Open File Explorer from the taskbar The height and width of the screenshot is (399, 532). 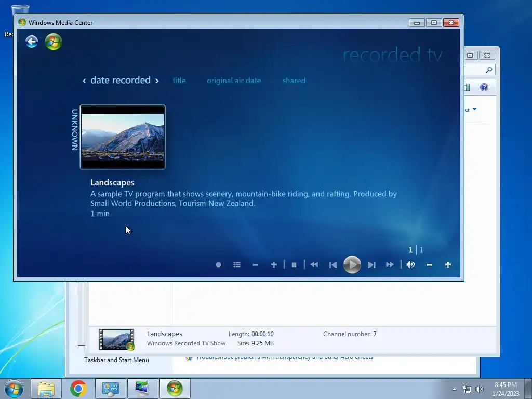(46, 389)
